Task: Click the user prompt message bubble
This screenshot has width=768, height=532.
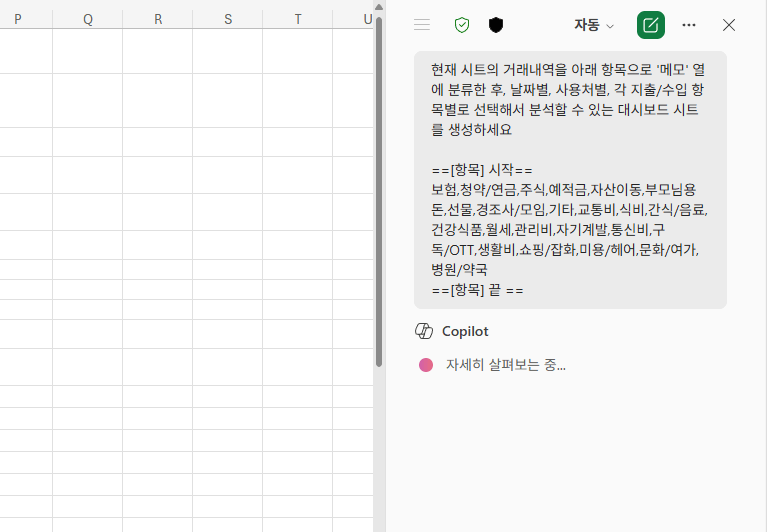Action: (570, 180)
